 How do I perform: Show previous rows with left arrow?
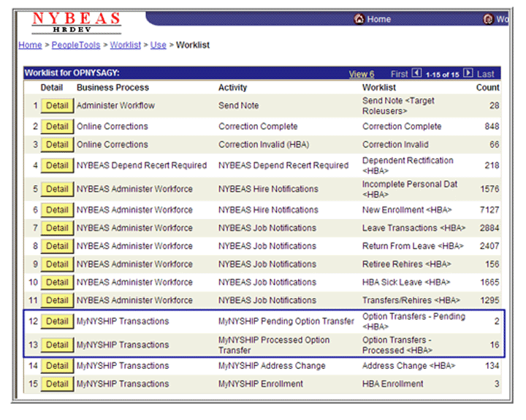pos(416,73)
